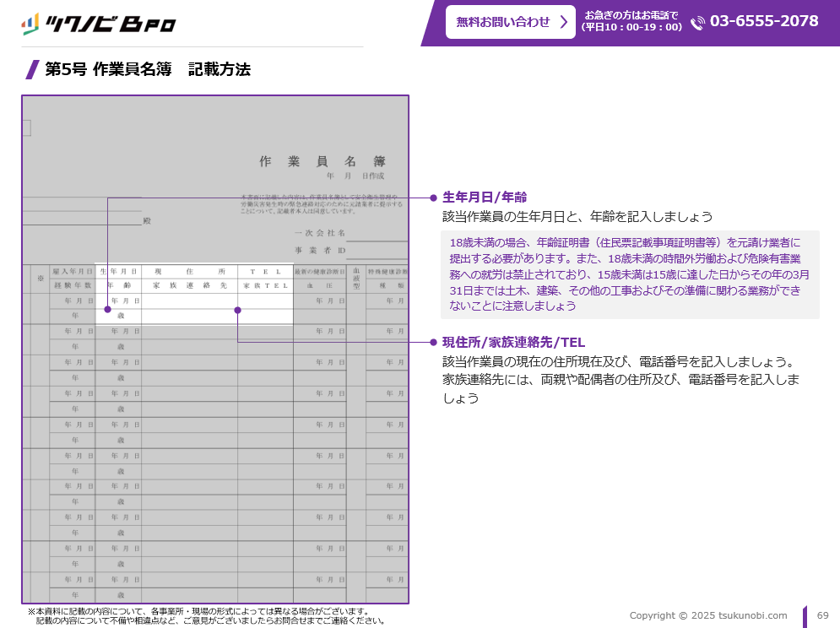Click the 生年月日/年齢 heading
This screenshot has width=840, height=628.
(485, 198)
